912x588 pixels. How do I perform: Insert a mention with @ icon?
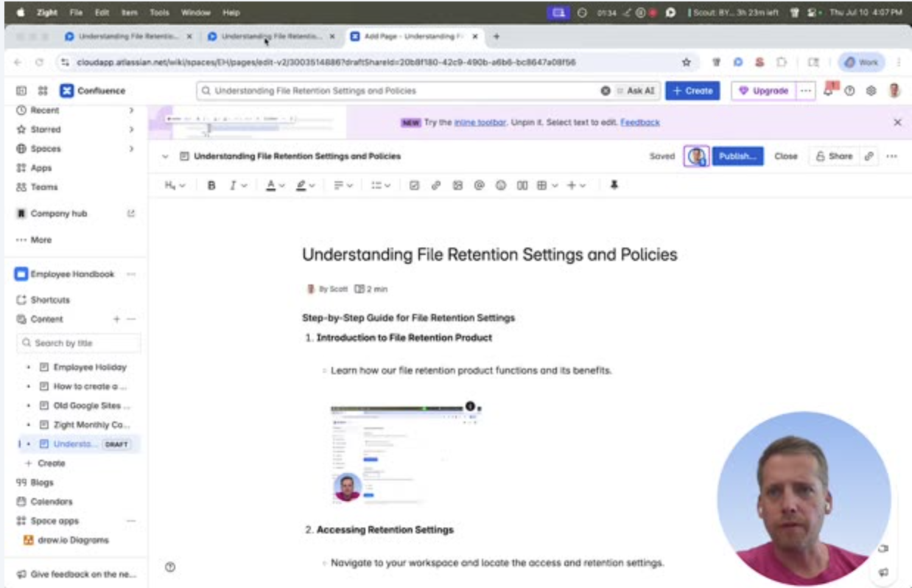pos(479,186)
